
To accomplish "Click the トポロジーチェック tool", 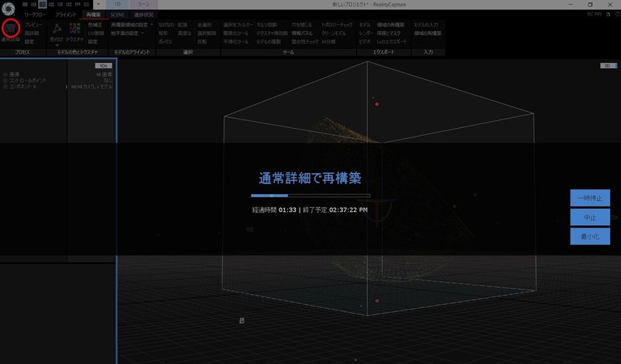I will coord(337,25).
